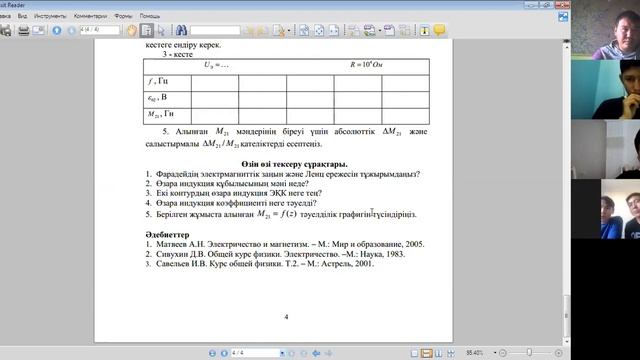The height and width of the screenshot is (360, 640).
Task: Select the yellow Note comment tool
Action: click(x=439, y=31)
